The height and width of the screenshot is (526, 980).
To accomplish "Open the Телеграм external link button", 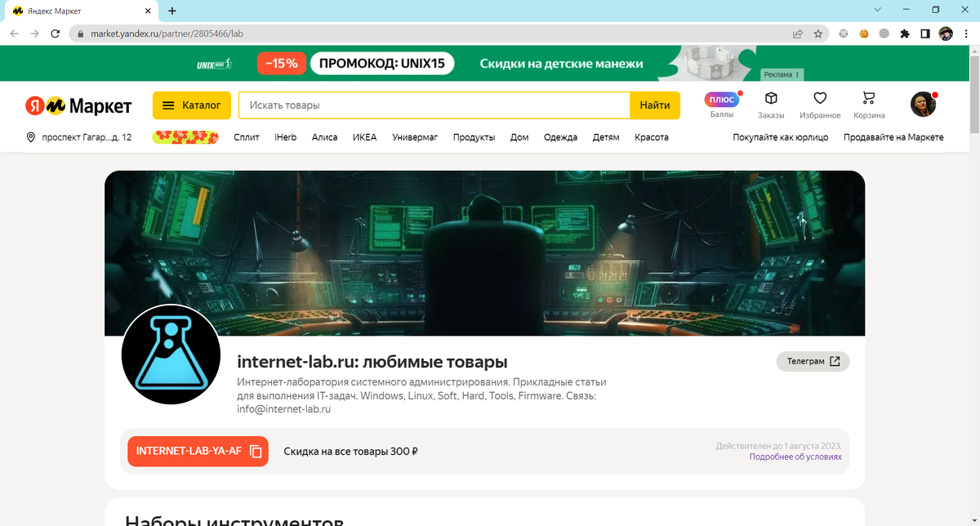I will point(813,361).
